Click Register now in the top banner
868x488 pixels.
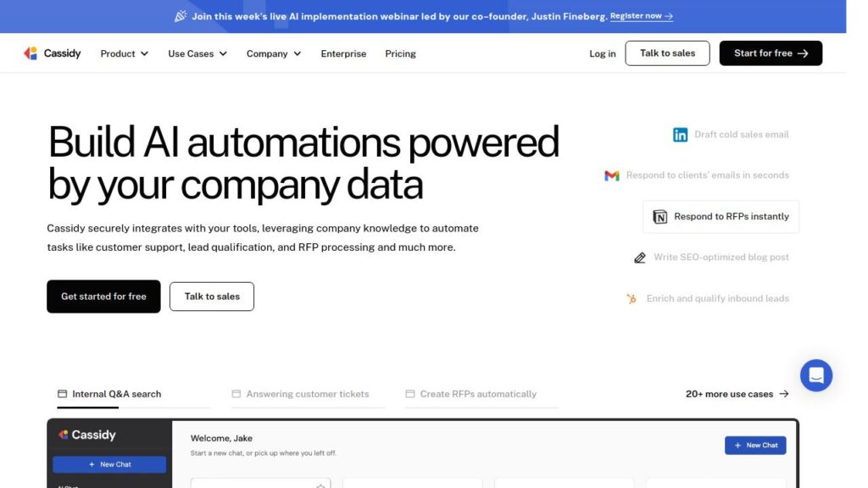tap(641, 16)
